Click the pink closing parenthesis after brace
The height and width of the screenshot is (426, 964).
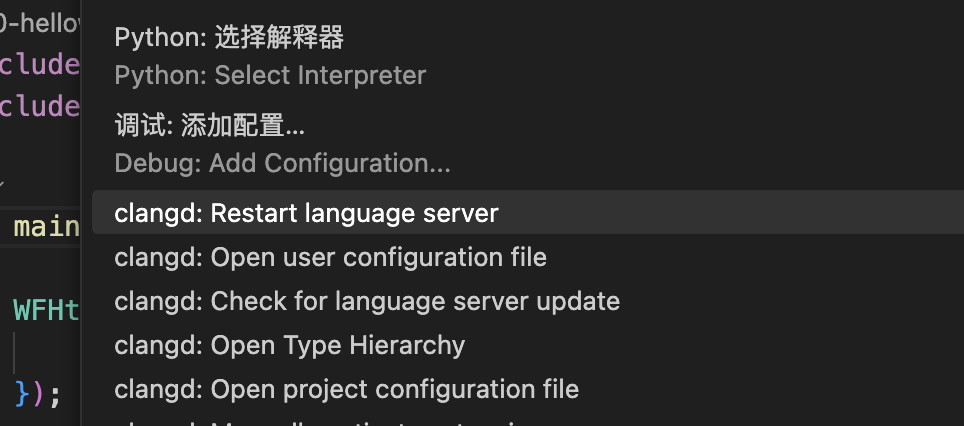38,393
